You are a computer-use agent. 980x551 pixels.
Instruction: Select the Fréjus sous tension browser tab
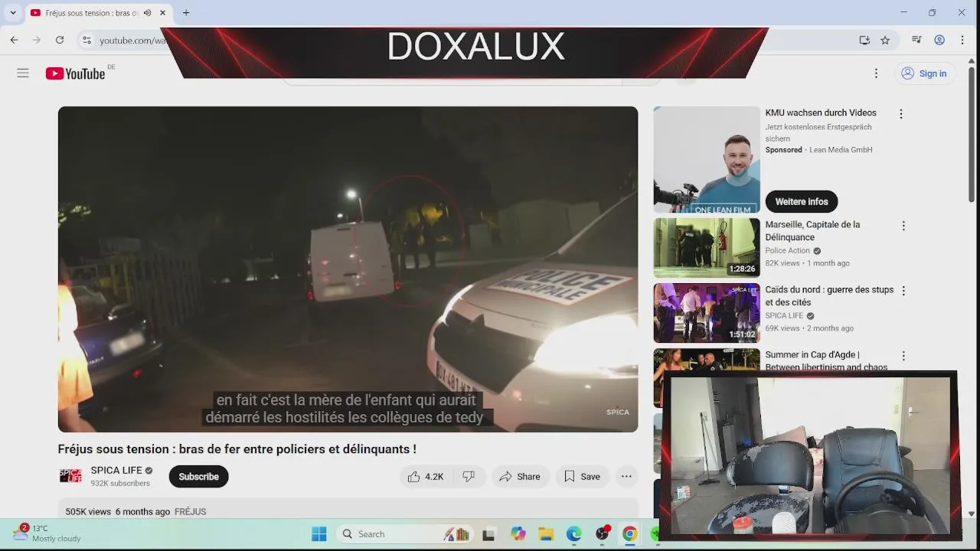(x=98, y=13)
